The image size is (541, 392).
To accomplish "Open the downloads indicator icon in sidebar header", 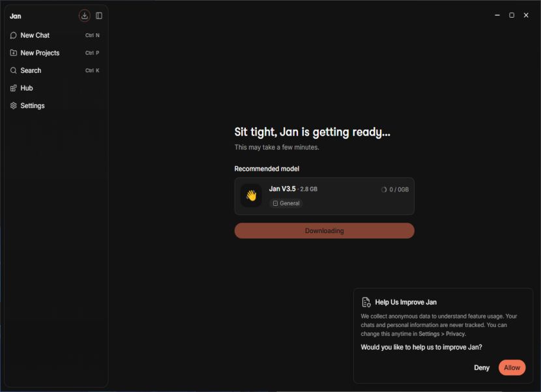I will (x=84, y=16).
